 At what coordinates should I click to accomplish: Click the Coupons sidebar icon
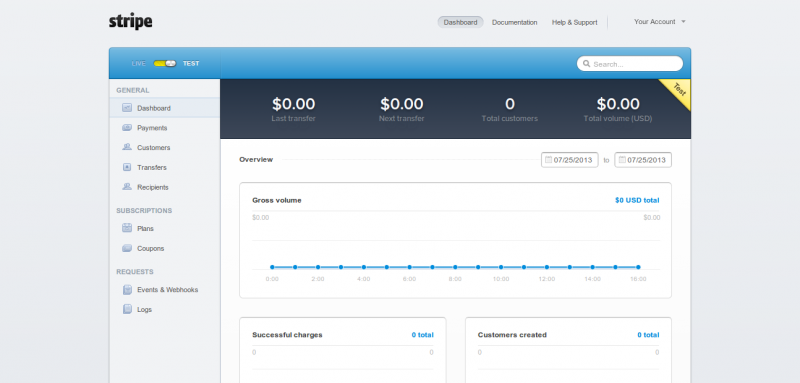(x=127, y=248)
